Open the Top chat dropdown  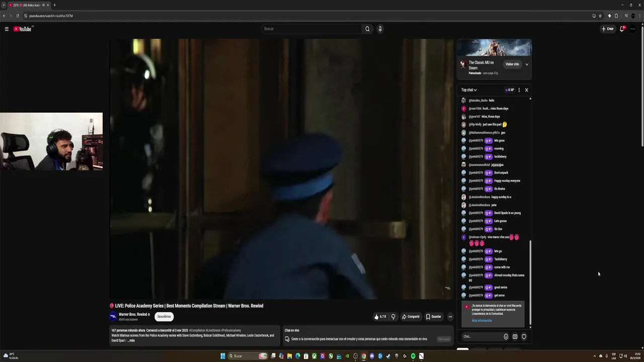coord(469,90)
